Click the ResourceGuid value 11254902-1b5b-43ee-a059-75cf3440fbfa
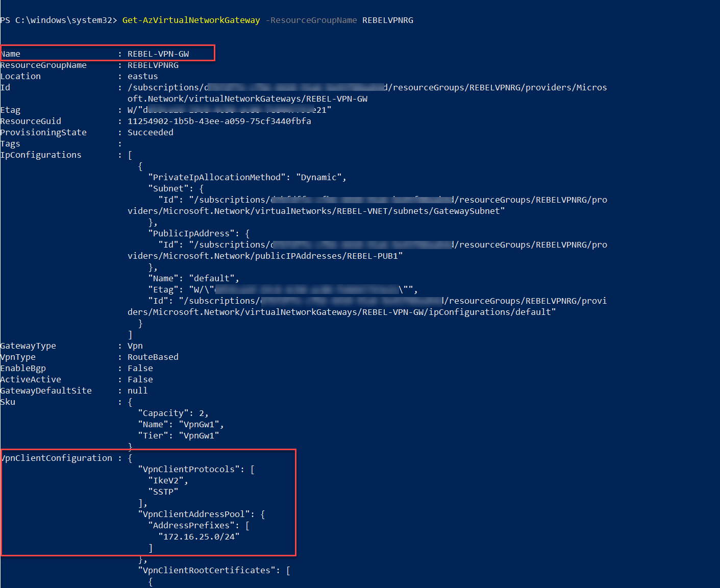This screenshot has width=720, height=588. (x=219, y=121)
